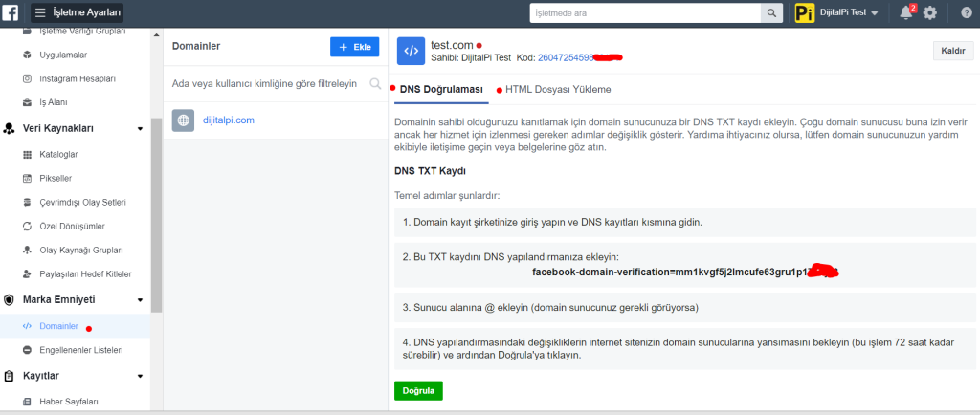This screenshot has height=415, width=980.
Task: Click the İş Alanı briefcase icon
Action: (27, 102)
